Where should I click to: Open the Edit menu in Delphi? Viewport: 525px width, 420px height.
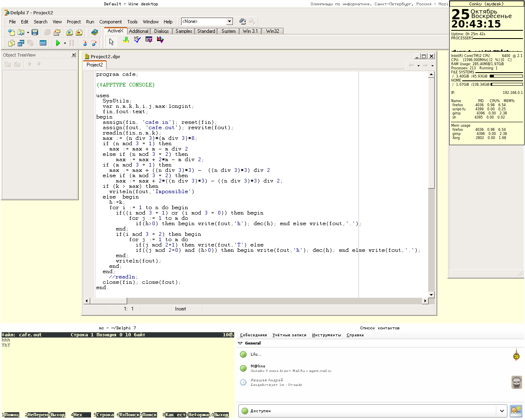coord(25,22)
